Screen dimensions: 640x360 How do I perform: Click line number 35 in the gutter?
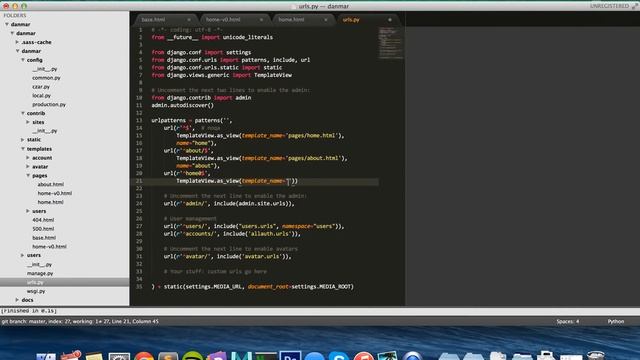[x=139, y=287]
